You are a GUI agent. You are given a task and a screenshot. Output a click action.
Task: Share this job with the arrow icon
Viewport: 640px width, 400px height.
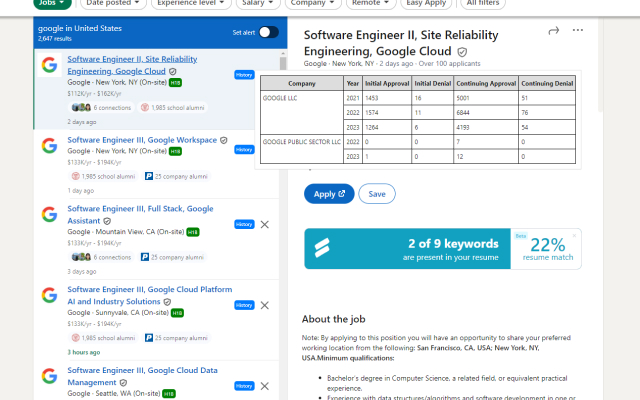tap(553, 31)
